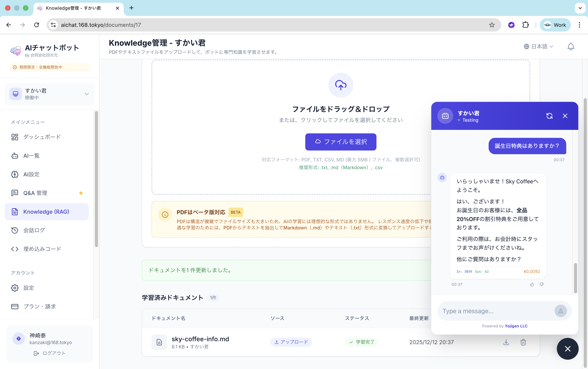This screenshot has height=369, width=588.
Task: Close the chat widget header X
Action: pyautogui.click(x=565, y=116)
